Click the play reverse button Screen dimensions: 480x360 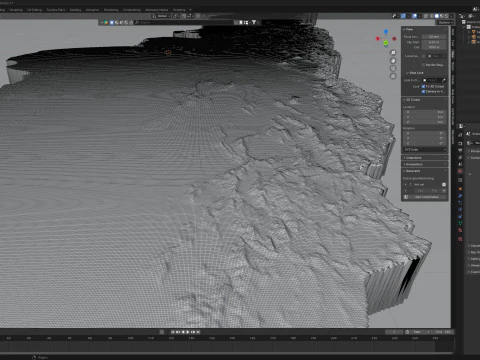pos(183,332)
